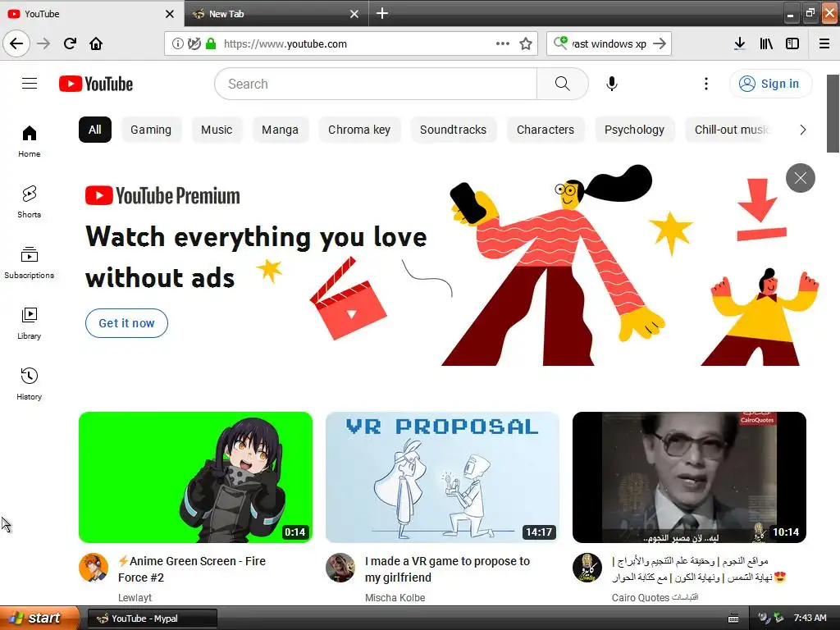Click the Get it now button
840x630 pixels.
[x=126, y=323]
